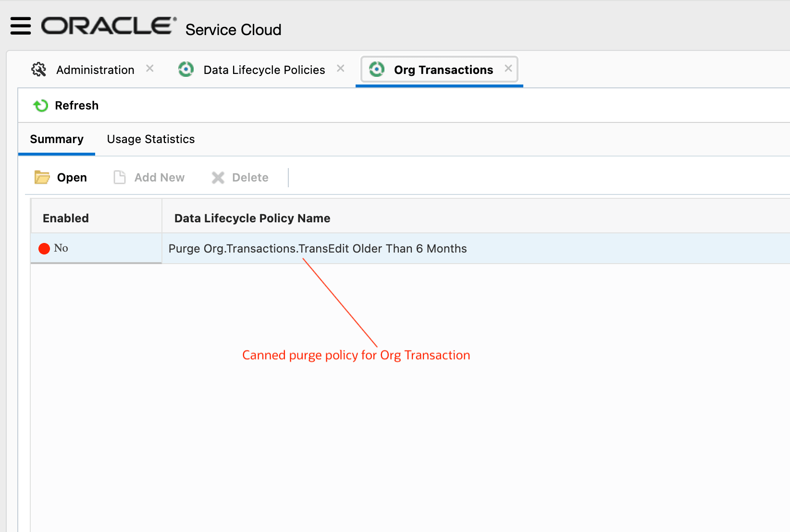Click the Org Transactions tab icon
Viewport: 790px width, 532px height.
coord(377,70)
